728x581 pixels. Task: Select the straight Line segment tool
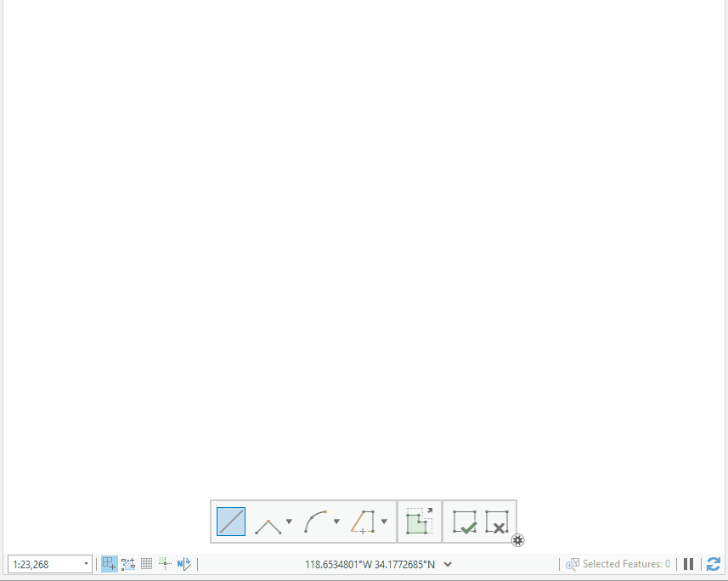tap(231, 521)
